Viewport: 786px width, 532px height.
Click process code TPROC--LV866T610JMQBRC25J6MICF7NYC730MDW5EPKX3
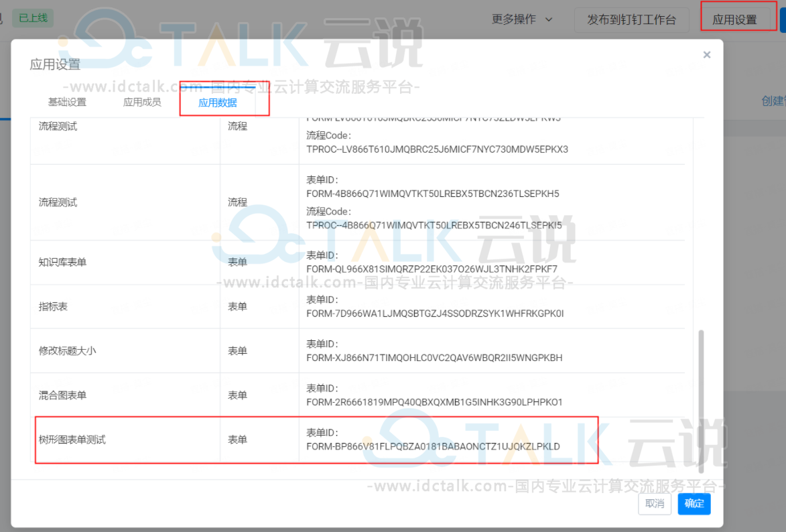[437, 149]
